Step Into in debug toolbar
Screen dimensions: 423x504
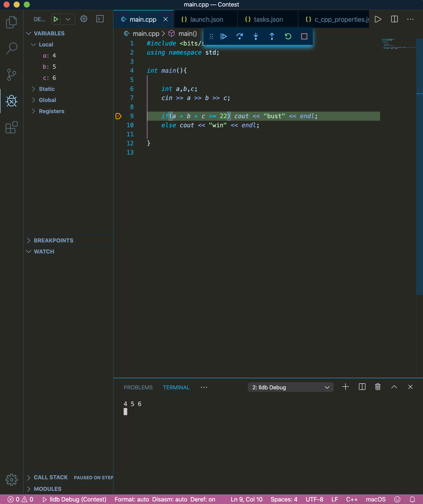(256, 37)
